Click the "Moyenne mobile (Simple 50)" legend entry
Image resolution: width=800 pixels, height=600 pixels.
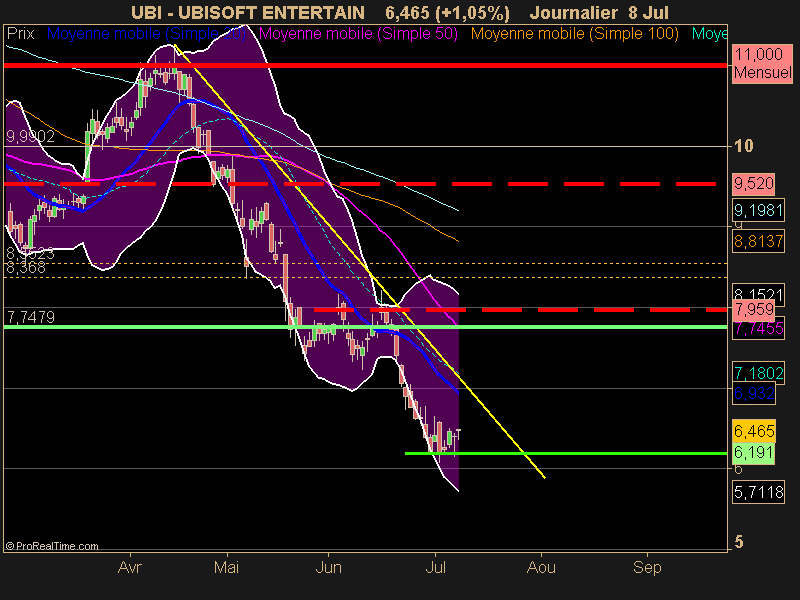coord(358,34)
